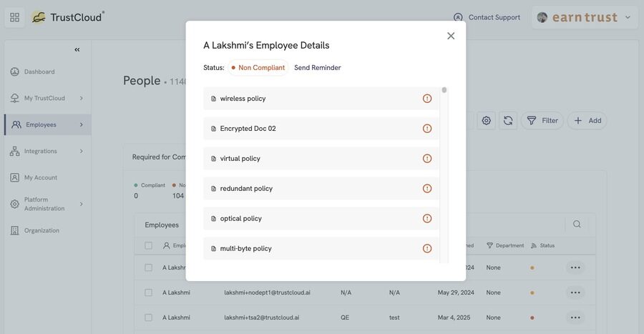Open the app grid launcher icon
The image size is (644, 334).
(x=15, y=17)
